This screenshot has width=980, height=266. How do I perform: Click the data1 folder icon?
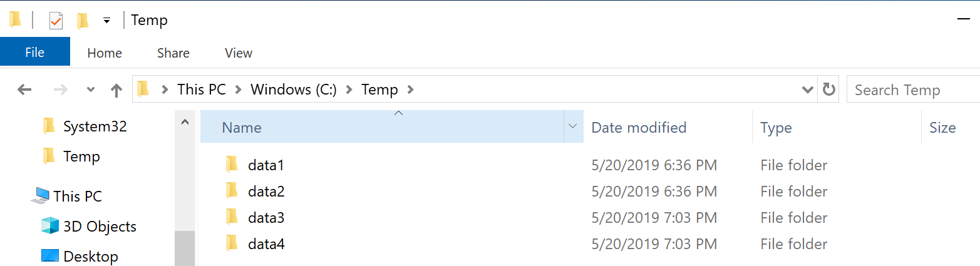tap(232, 165)
